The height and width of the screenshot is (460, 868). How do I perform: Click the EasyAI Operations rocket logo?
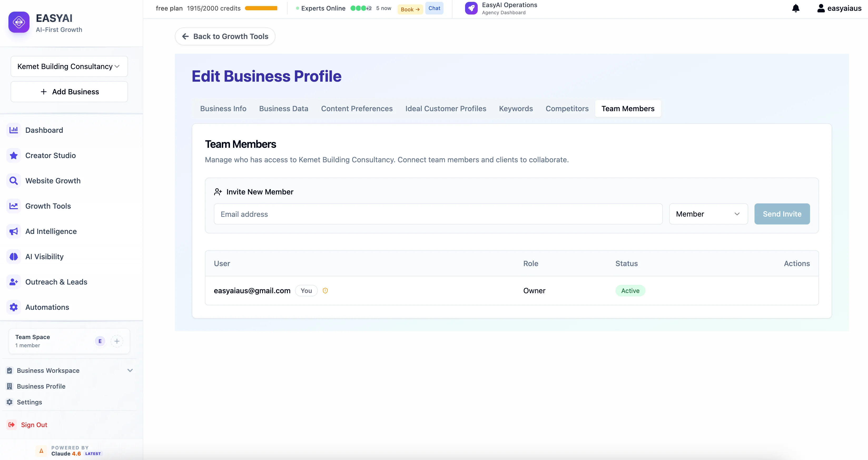click(x=471, y=8)
